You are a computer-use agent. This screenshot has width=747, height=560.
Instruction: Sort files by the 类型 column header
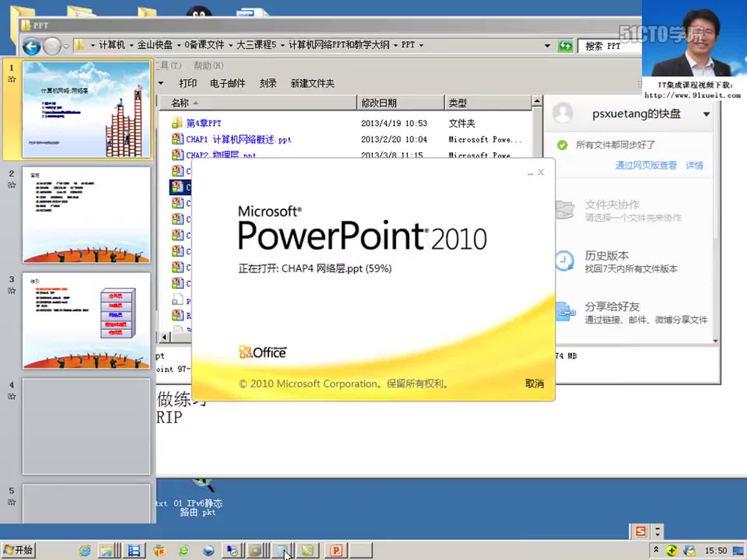click(x=488, y=103)
